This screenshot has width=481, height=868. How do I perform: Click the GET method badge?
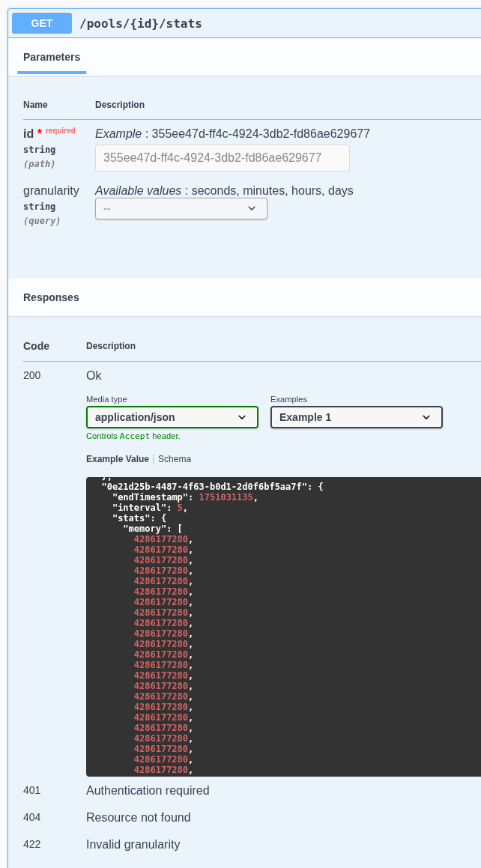point(42,23)
